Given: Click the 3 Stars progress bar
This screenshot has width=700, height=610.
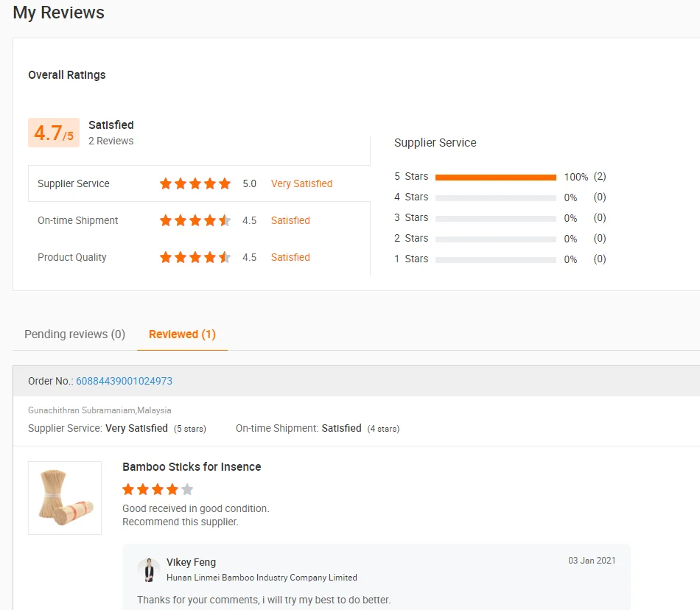Looking at the screenshot, I should click(x=496, y=218).
